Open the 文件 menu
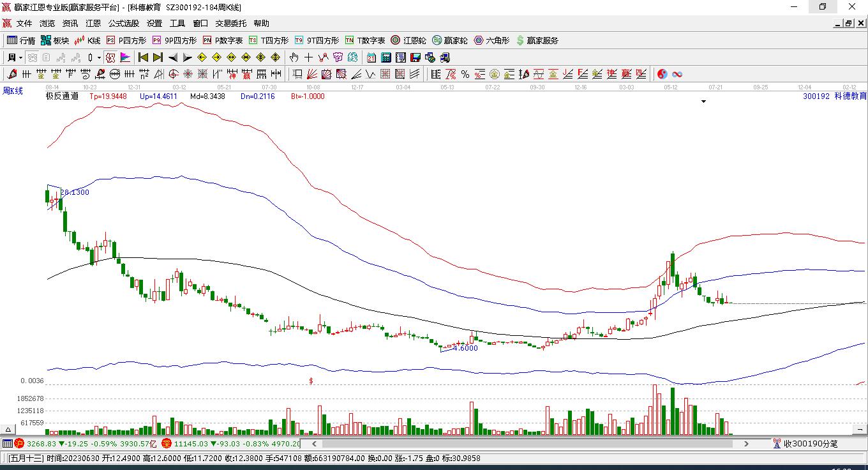Viewport: 868px width, 470px height. 24,24
